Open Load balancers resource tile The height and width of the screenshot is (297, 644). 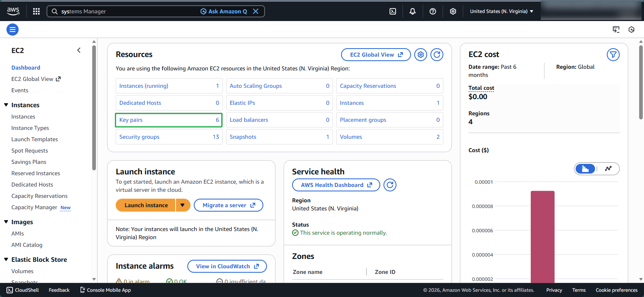tap(280, 120)
